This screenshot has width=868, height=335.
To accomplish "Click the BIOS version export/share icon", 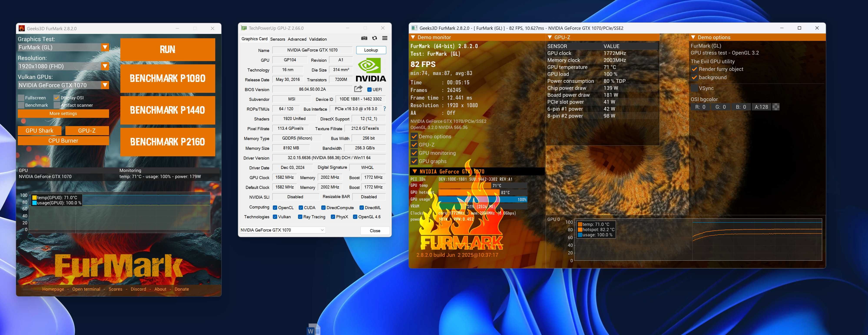I will pyautogui.click(x=358, y=89).
